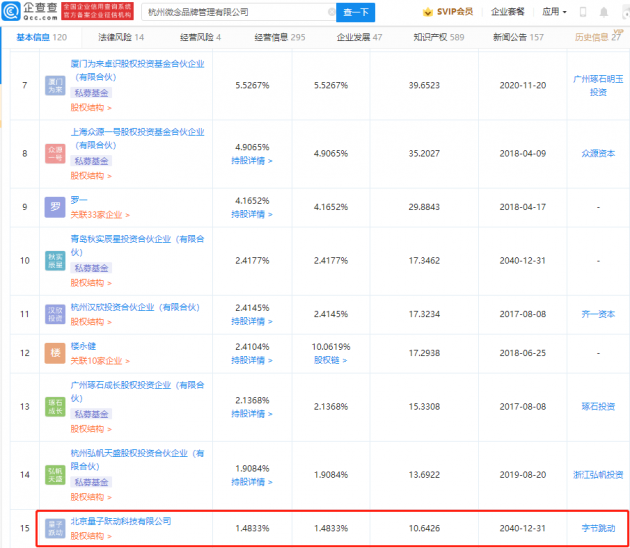
Task: Open 北京量子跃动科技有限公司 link
Action: [x=121, y=521]
